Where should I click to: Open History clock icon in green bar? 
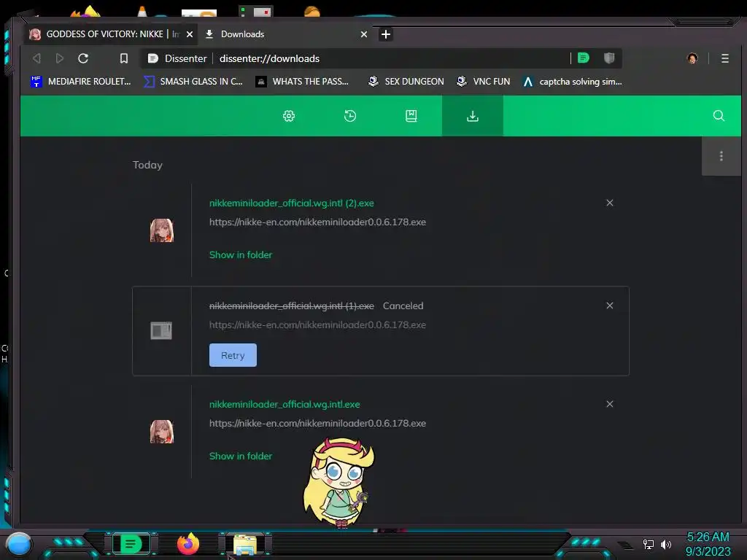pyautogui.click(x=350, y=116)
